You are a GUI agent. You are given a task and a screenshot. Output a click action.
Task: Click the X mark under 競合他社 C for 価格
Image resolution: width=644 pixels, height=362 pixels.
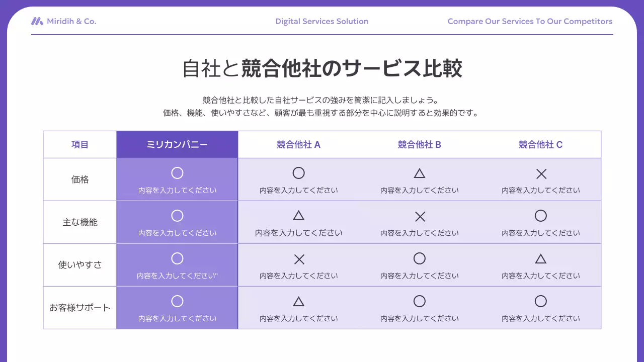point(541,173)
